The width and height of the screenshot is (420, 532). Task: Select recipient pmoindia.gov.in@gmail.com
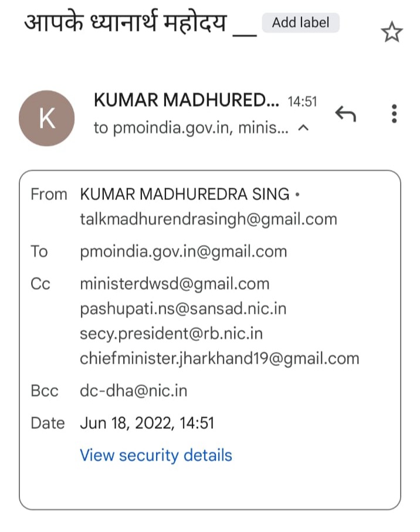click(184, 252)
